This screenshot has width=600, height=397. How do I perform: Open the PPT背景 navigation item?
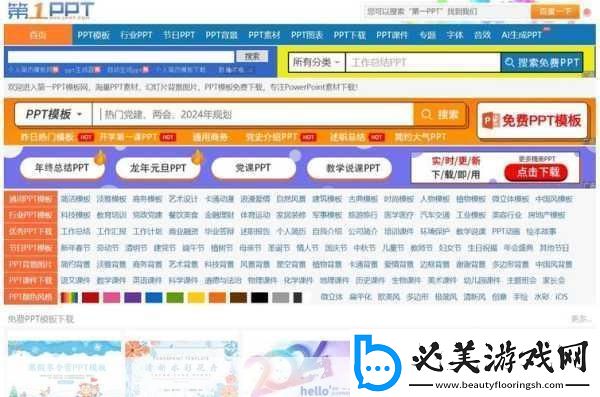[x=222, y=35]
